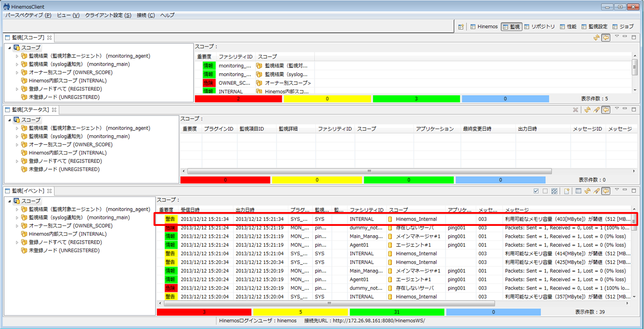This screenshot has height=329, width=644.
Task: Close the 監視[スコープ] tab
Action: 50,37
